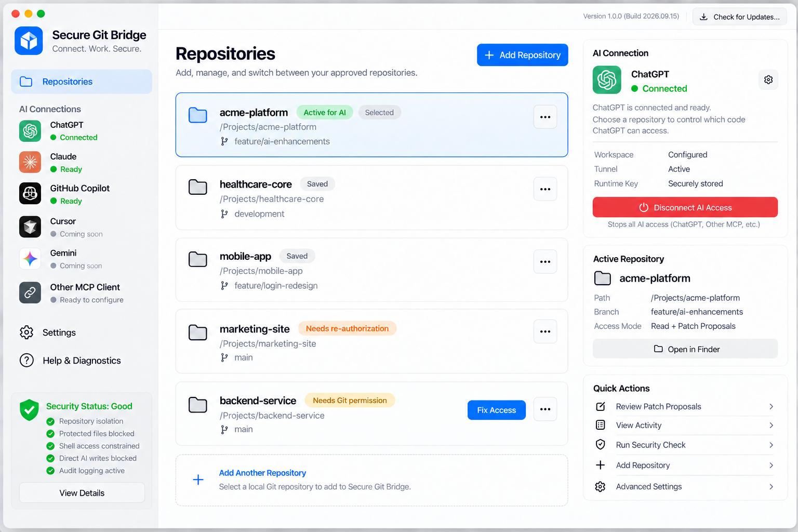Click the Secure Git Bridge logo
This screenshot has height=532, width=798.
click(x=29, y=41)
